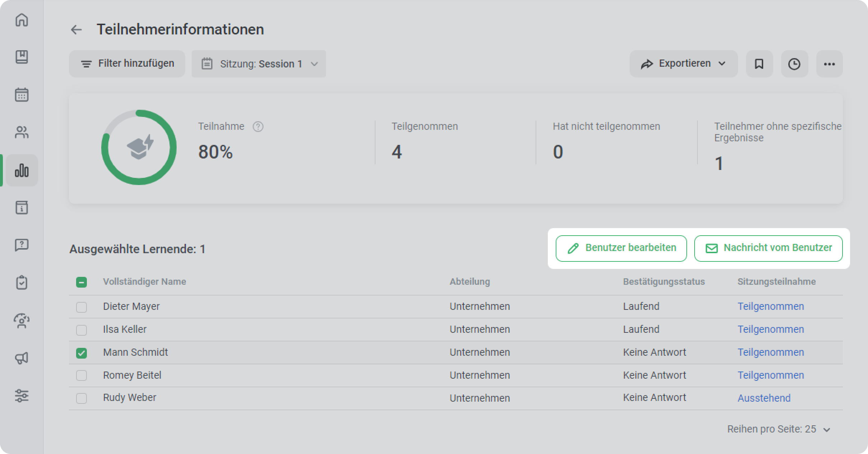Go back using the left arrow
The width and height of the screenshot is (868, 454).
point(76,29)
